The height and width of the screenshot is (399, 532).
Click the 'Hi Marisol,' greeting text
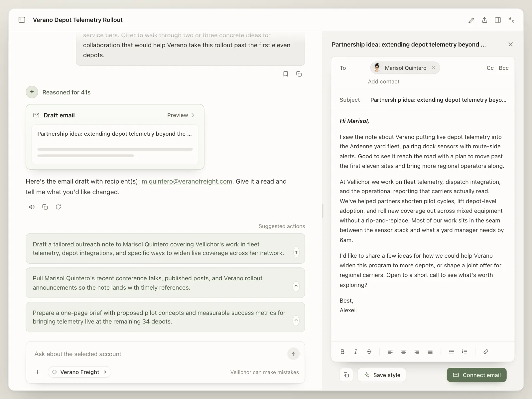354,121
